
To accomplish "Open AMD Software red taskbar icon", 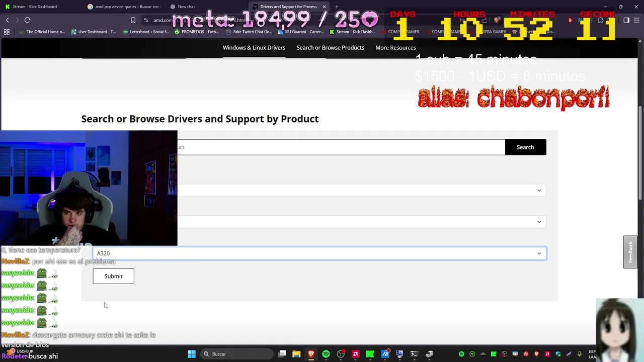I will pos(355,354).
